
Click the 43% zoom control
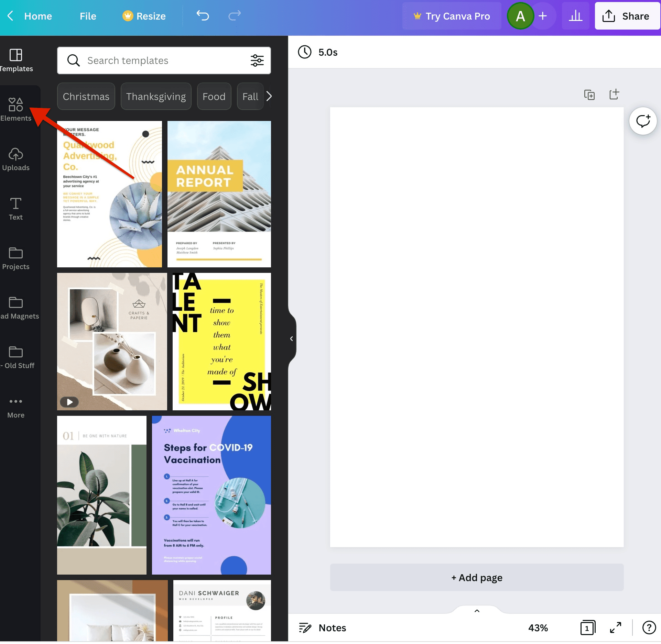pyautogui.click(x=538, y=628)
